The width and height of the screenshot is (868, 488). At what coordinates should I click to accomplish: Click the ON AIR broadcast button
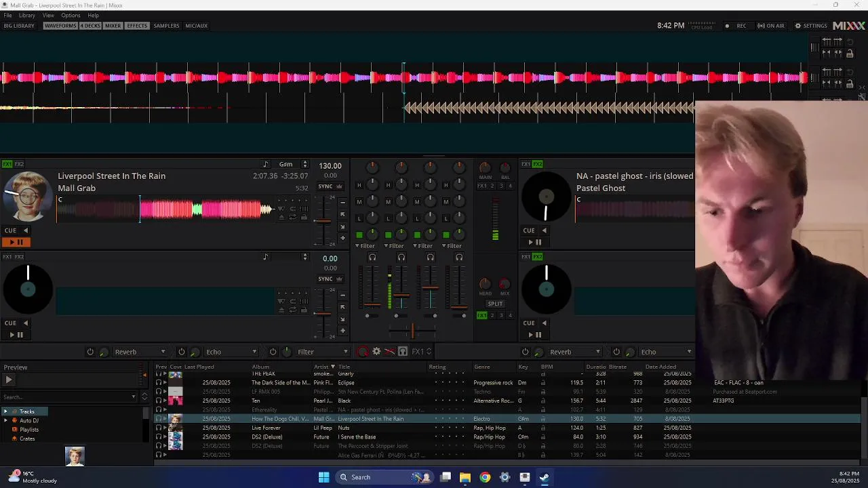[x=771, y=26]
